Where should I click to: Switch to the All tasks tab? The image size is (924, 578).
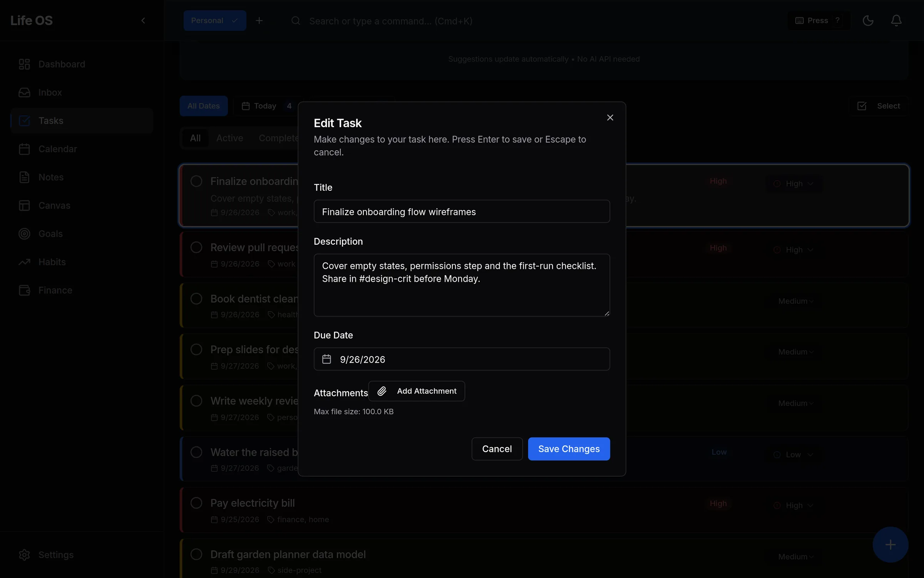point(195,138)
